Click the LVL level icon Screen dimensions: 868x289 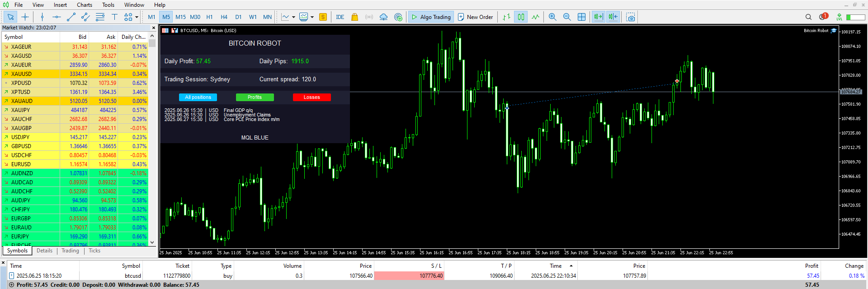click(839, 17)
